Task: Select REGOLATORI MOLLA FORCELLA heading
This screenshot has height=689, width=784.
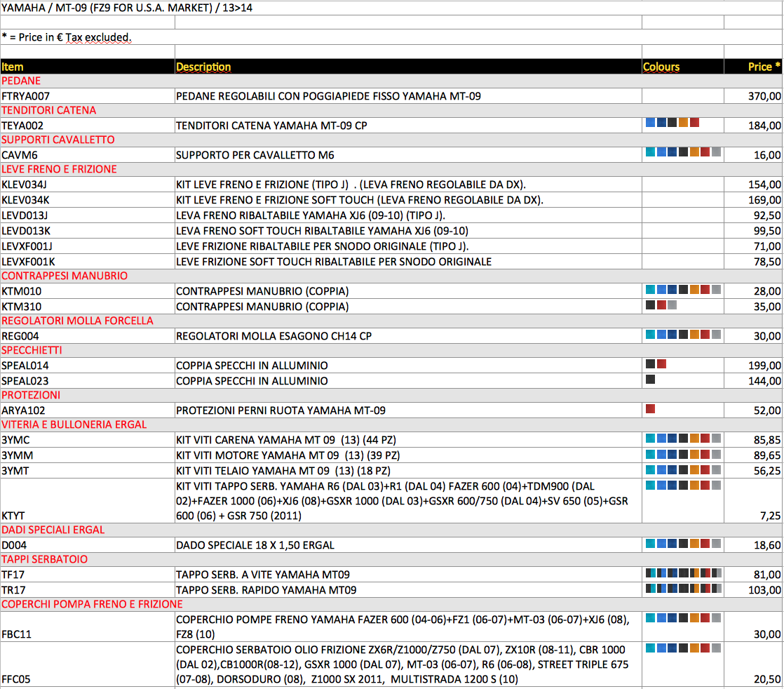Action: 78,321
